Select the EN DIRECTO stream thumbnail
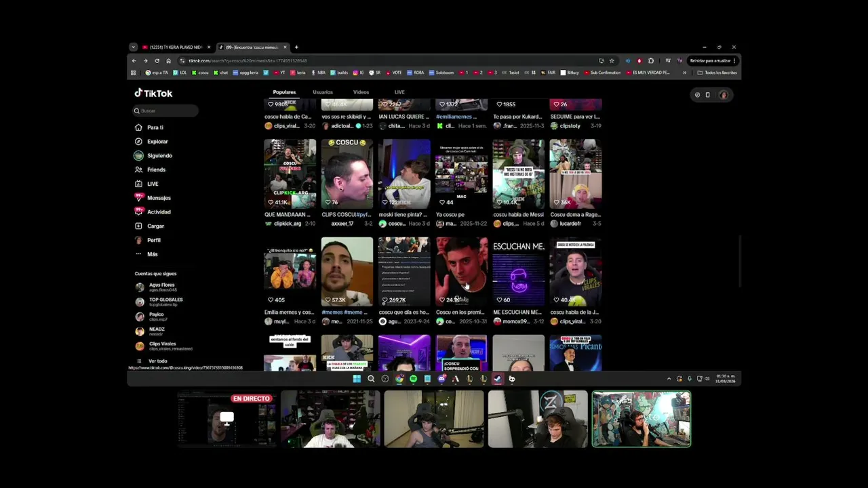The image size is (868, 488). tap(226, 420)
